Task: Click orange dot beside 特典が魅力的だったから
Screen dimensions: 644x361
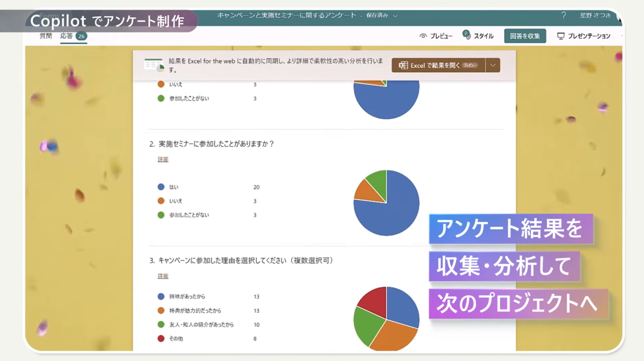Action: tap(161, 311)
